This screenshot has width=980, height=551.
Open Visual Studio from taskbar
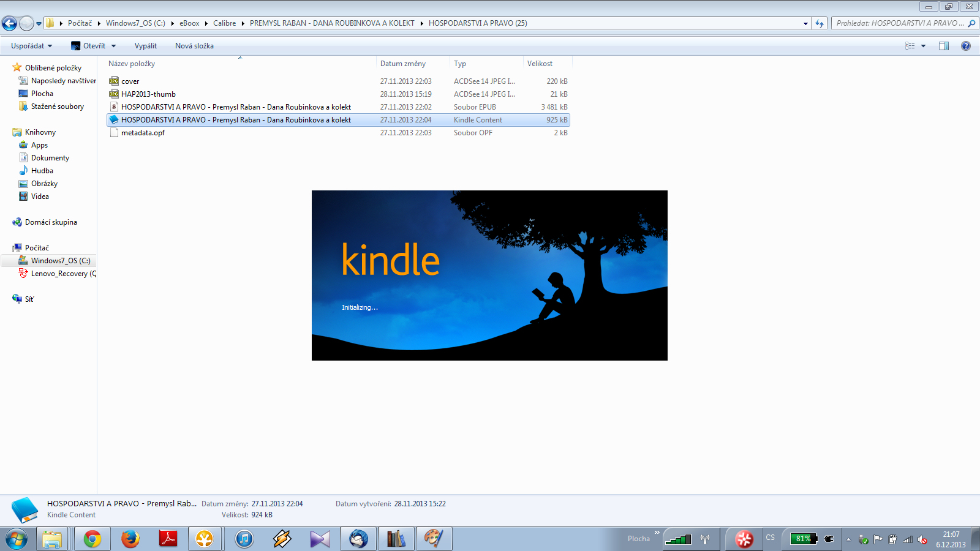[x=320, y=539]
